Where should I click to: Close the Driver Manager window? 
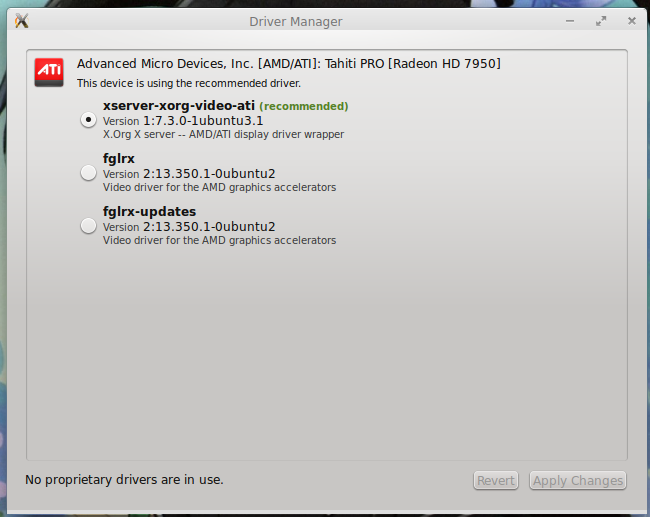[x=632, y=21]
